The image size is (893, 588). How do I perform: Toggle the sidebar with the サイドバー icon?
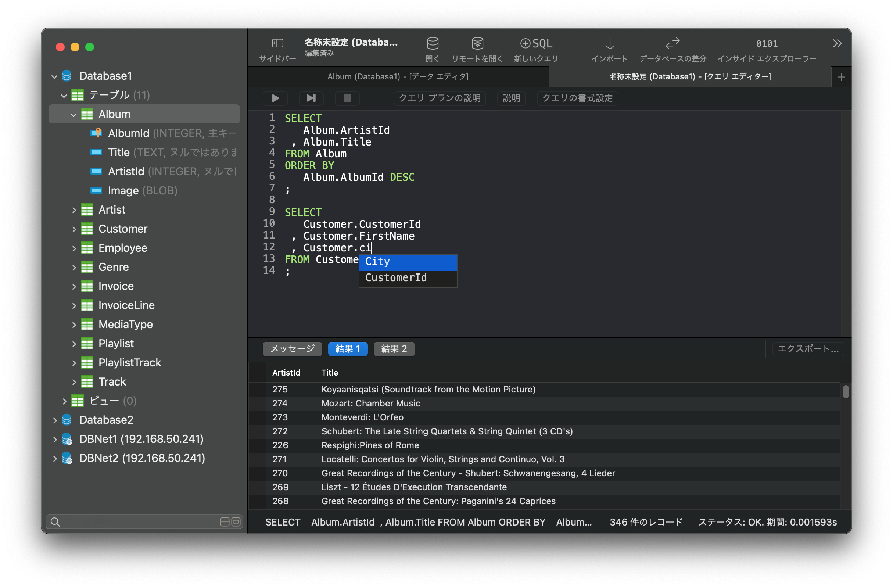[278, 43]
